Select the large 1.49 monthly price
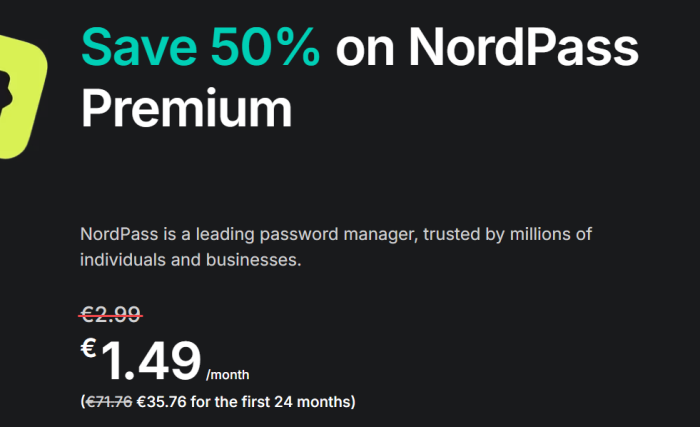 click(x=150, y=361)
